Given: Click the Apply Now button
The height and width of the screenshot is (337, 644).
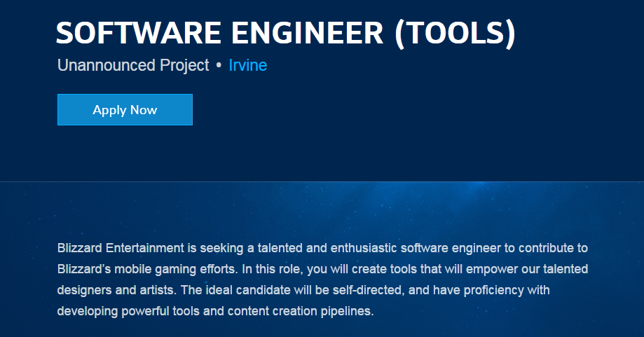Looking at the screenshot, I should point(125,109).
